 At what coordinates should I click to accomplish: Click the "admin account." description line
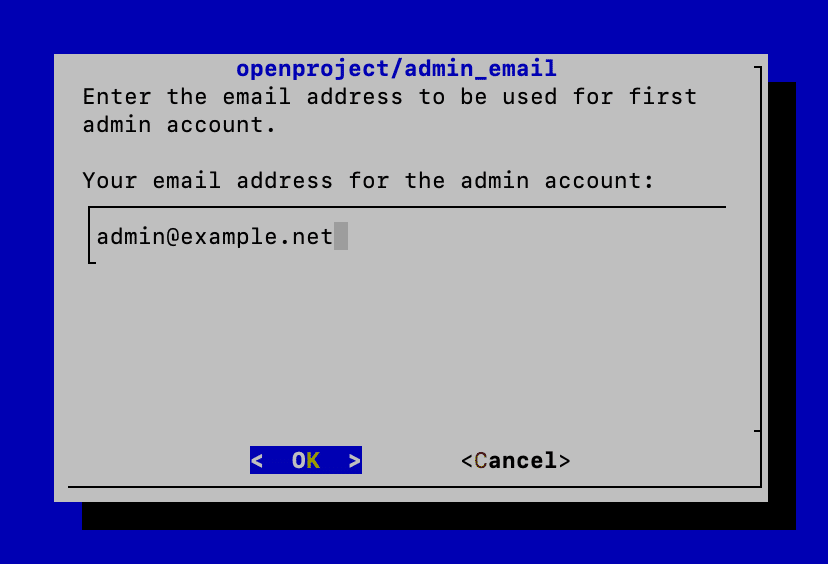pos(179,125)
